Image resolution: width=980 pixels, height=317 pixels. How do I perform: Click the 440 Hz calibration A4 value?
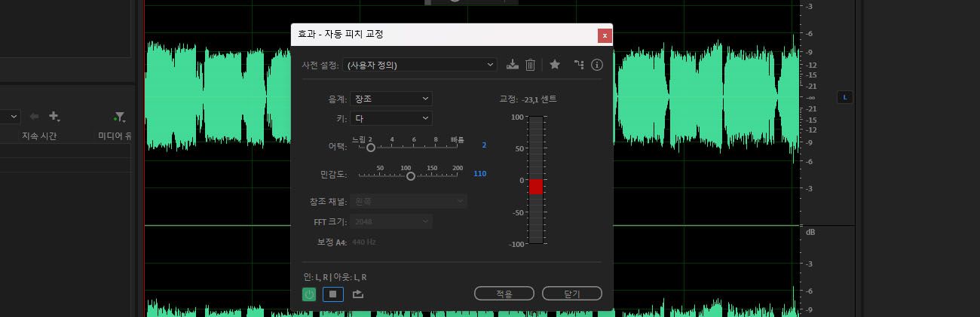click(x=364, y=242)
